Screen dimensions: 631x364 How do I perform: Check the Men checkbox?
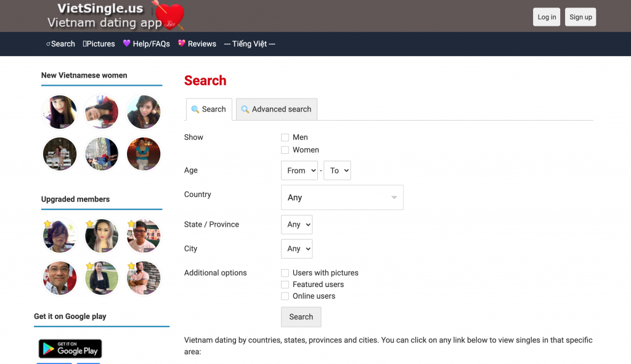285,137
